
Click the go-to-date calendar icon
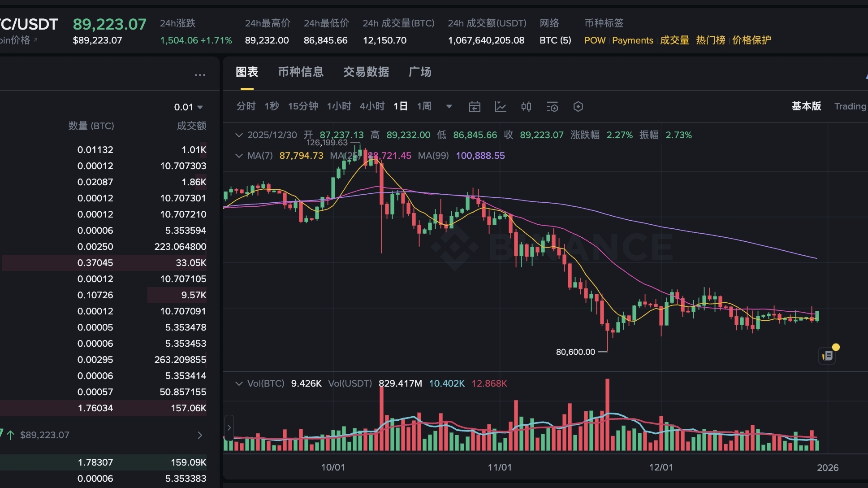point(474,107)
